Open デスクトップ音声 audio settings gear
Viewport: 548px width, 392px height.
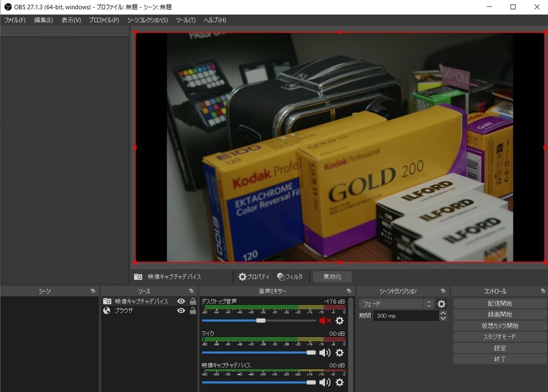(x=339, y=321)
